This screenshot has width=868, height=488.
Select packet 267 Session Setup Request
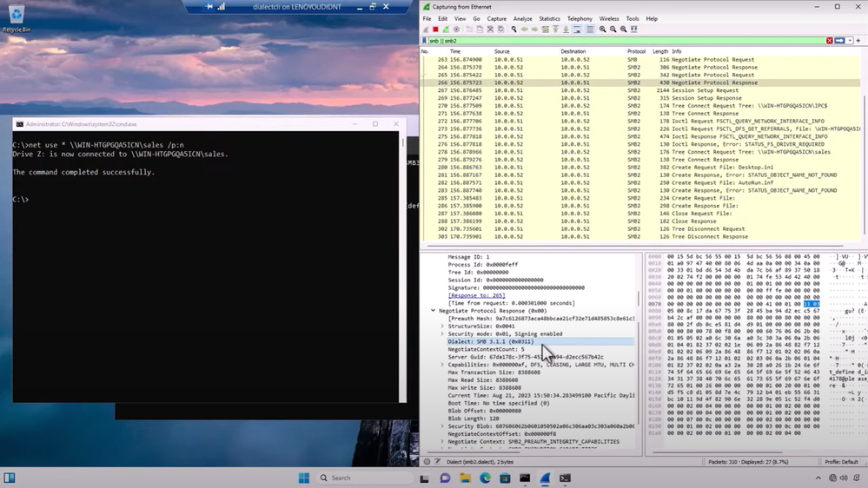(x=640, y=90)
